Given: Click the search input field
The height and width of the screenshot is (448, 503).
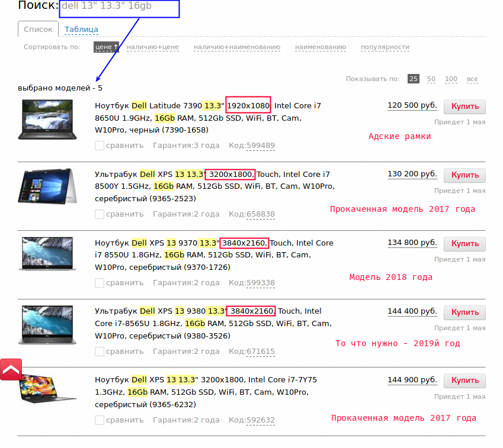Looking at the screenshot, I should (x=118, y=7).
